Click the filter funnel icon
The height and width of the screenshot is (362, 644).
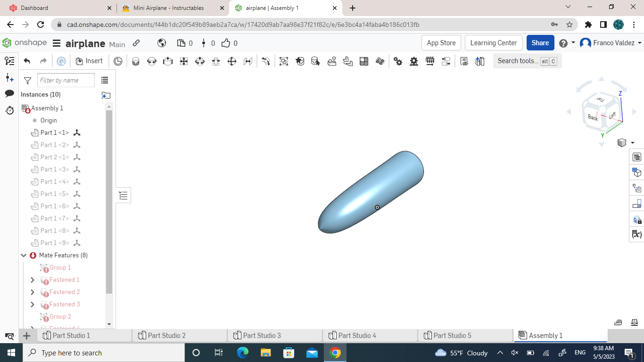[x=27, y=81]
